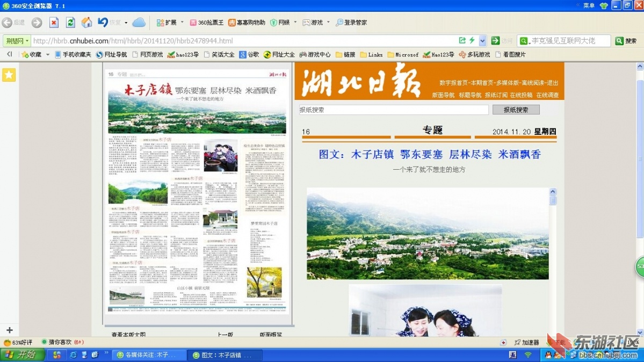The width and height of the screenshot is (644, 362).
Task: Open the 标题导航 link
Action: [x=470, y=95]
